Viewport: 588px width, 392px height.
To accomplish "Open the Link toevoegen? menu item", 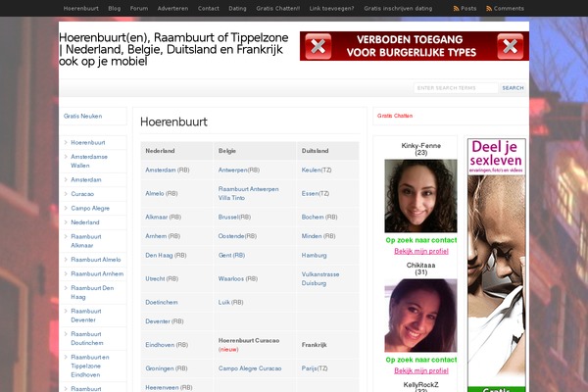I will pyautogui.click(x=332, y=8).
